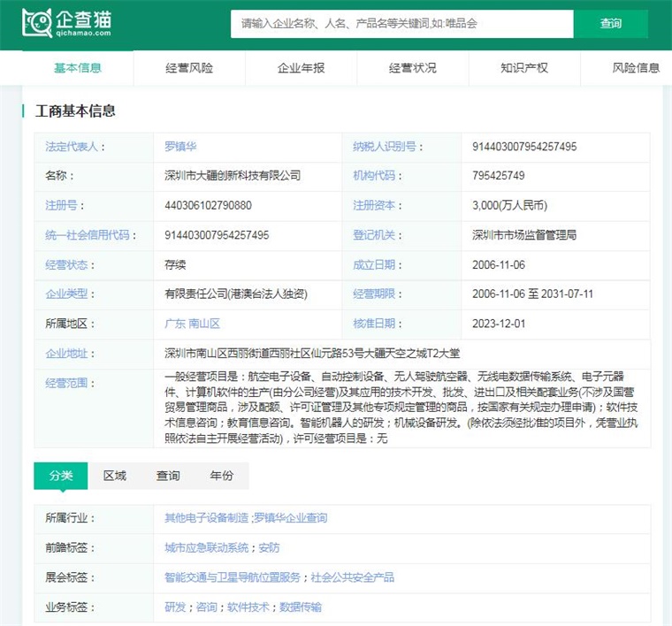Click the 经营状态 label link
672x626 pixels.
66,264
